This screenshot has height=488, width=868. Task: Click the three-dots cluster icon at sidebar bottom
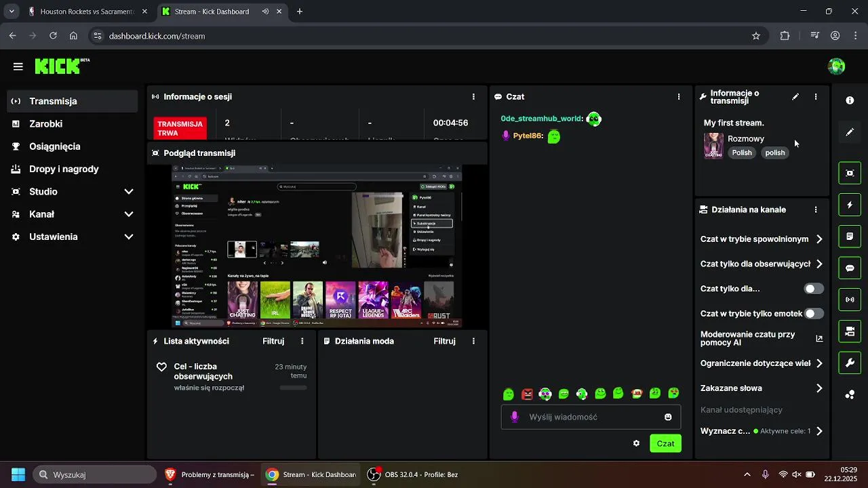850,394
